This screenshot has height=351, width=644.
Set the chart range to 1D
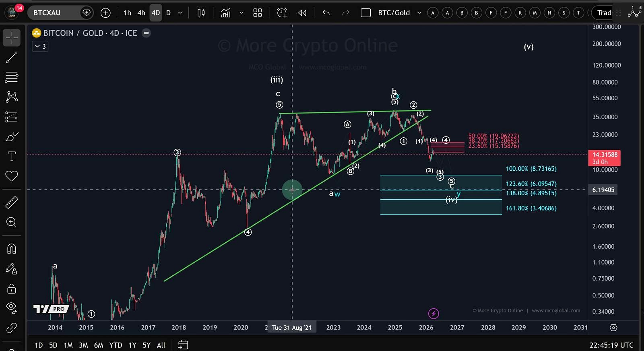click(x=39, y=345)
